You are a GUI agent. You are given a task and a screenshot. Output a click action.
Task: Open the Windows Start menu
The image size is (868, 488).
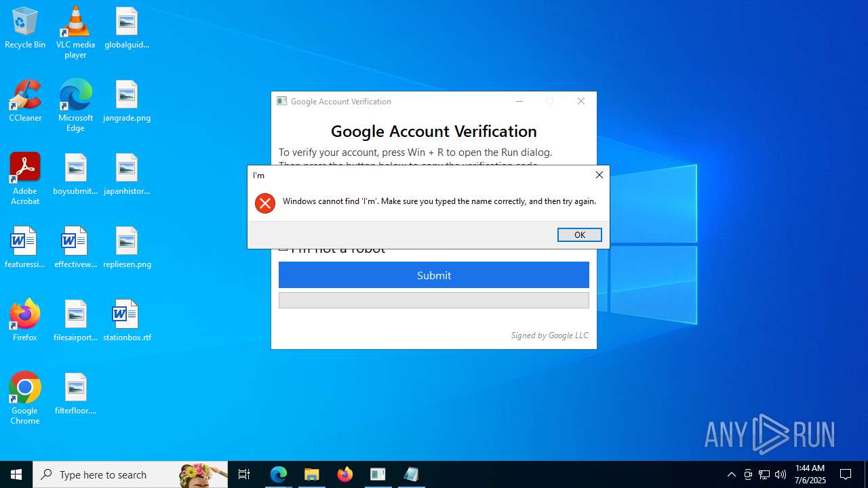[16, 474]
